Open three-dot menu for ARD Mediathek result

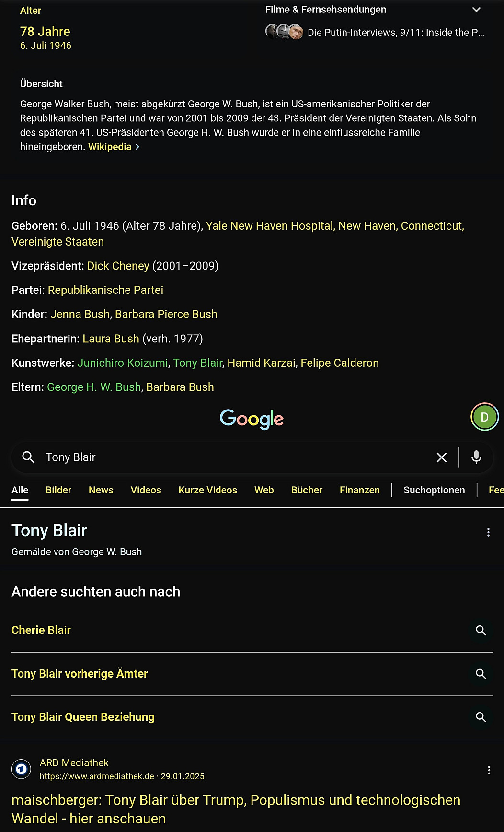click(x=489, y=770)
